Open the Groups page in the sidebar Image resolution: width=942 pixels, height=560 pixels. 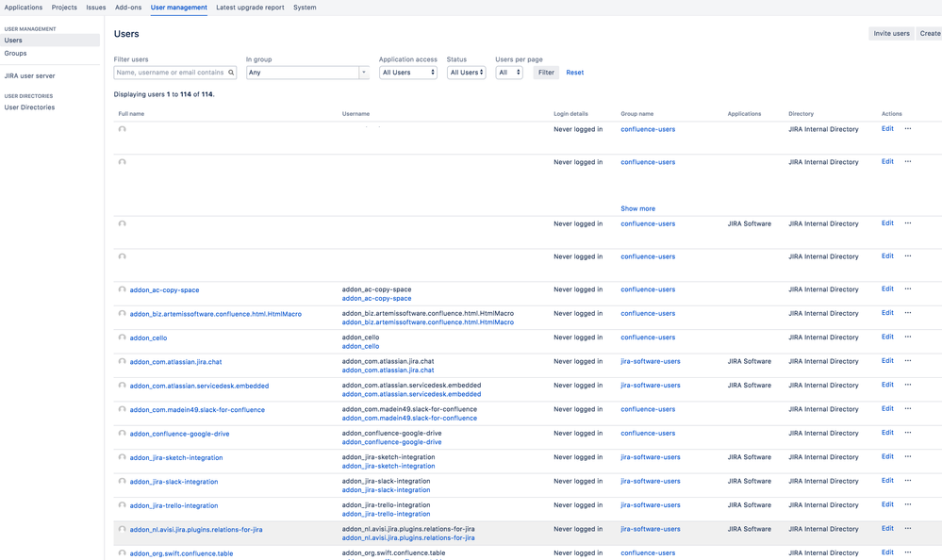[x=16, y=53]
